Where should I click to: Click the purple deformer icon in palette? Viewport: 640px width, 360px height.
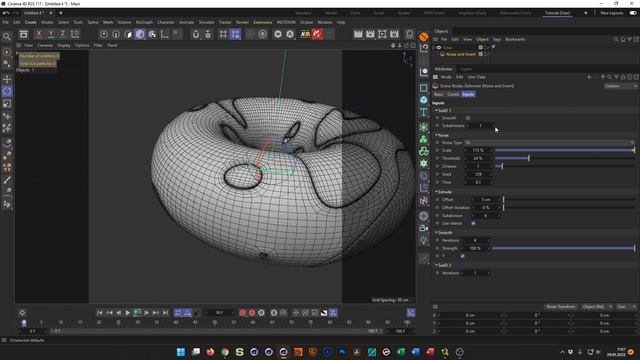coord(424,176)
